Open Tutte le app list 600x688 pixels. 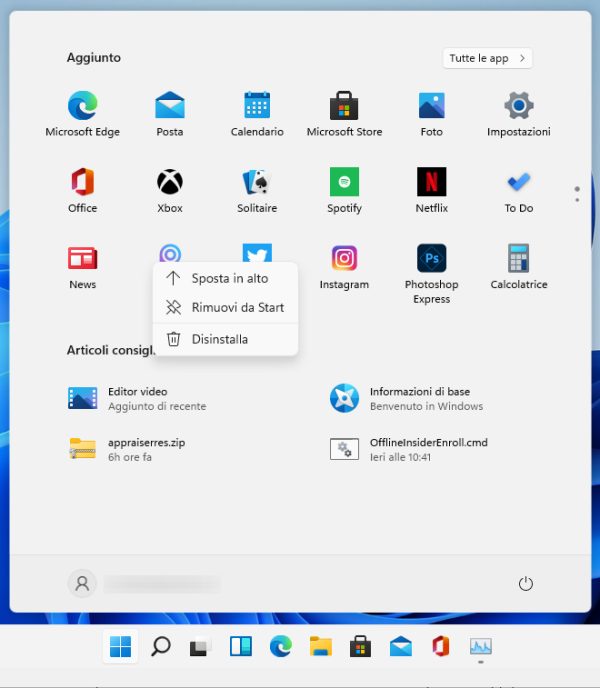pyautogui.click(x=487, y=58)
